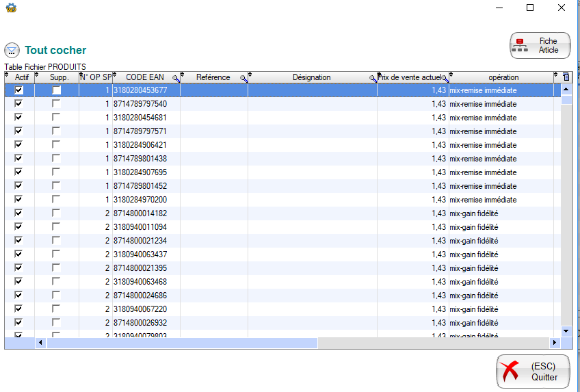
Task: Toggle Actif checkbox for EAN 8714800014182
Action: coord(19,213)
